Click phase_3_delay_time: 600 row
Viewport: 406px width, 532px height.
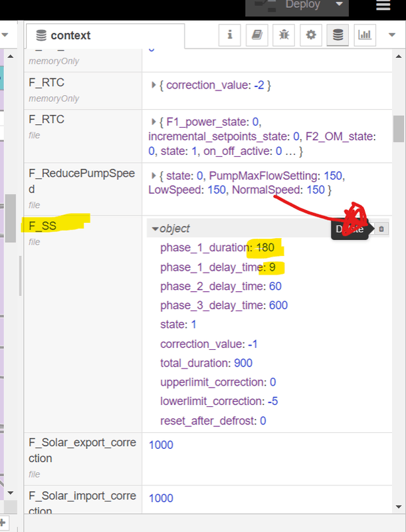[x=224, y=305]
